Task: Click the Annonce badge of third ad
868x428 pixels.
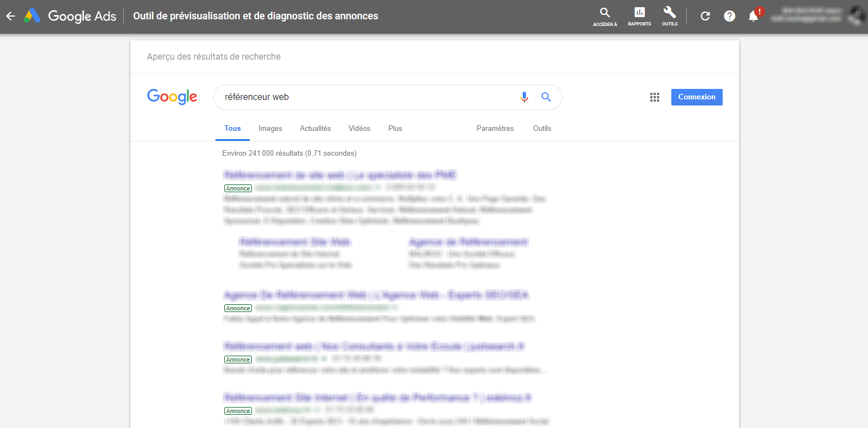Action: point(238,360)
